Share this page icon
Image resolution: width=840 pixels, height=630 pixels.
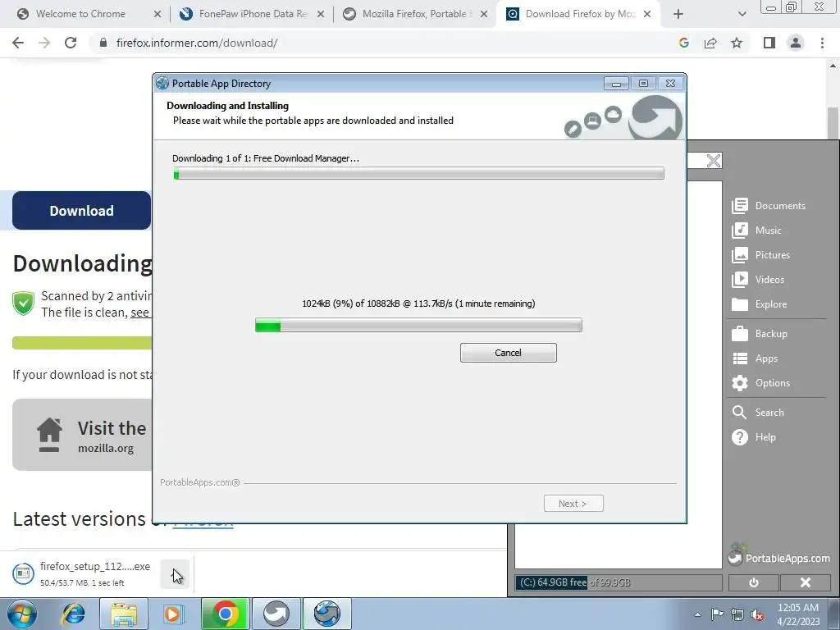coord(710,43)
